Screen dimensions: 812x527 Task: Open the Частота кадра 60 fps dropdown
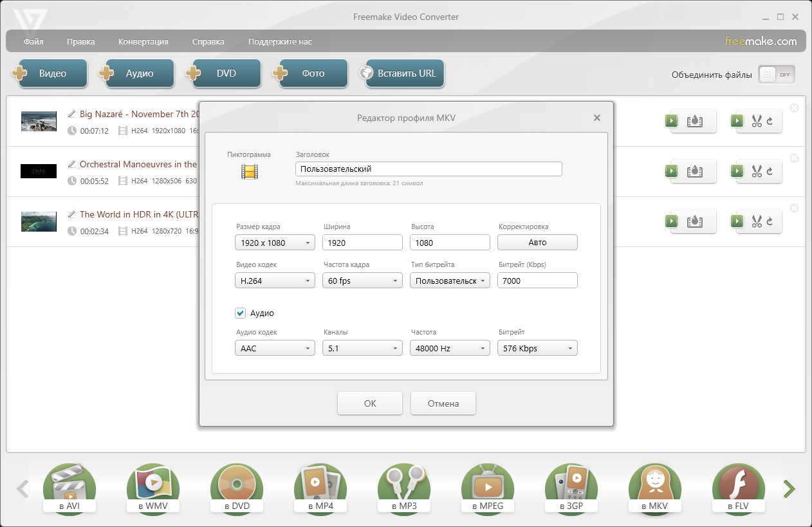(x=362, y=281)
